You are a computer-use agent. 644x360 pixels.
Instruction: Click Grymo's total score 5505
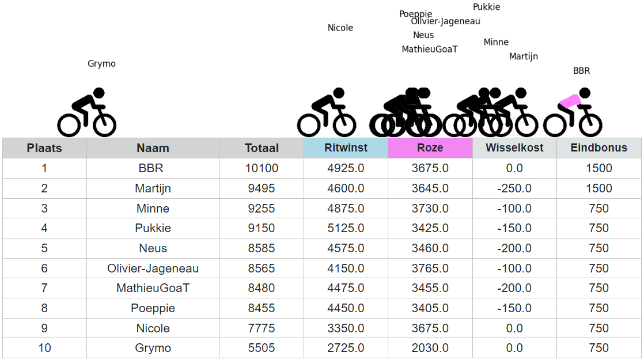(262, 348)
